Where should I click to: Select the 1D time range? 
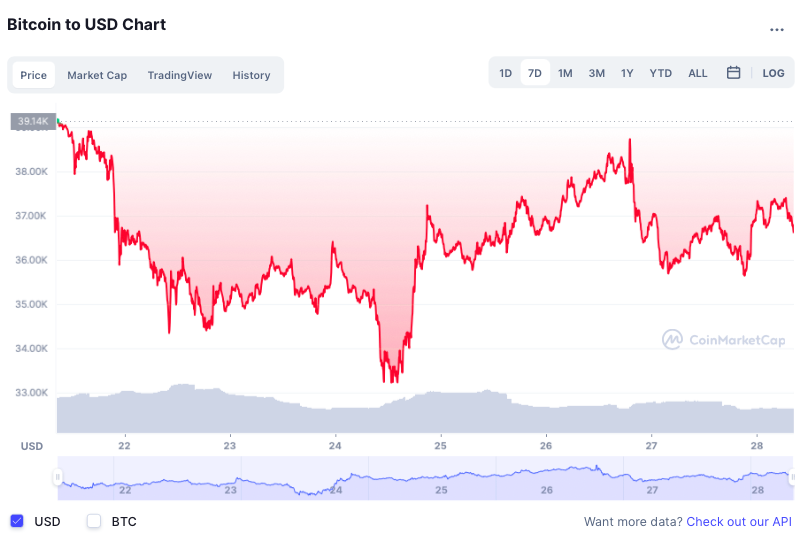coord(506,73)
